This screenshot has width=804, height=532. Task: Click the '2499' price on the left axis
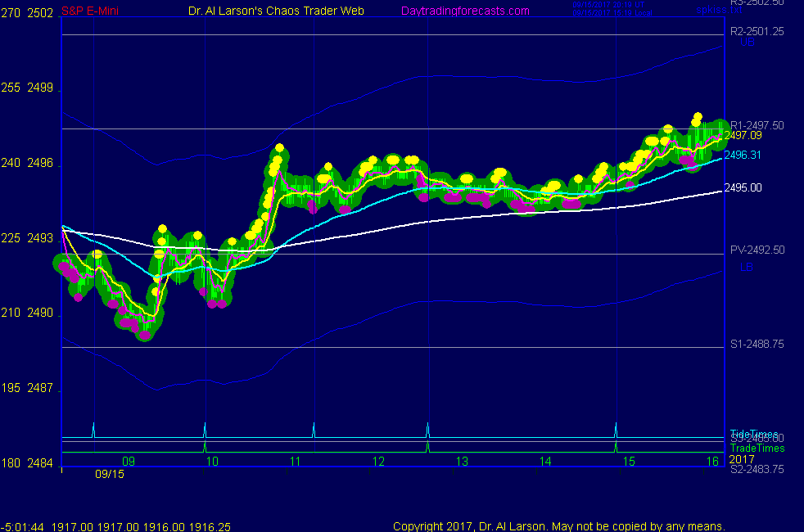40,88
